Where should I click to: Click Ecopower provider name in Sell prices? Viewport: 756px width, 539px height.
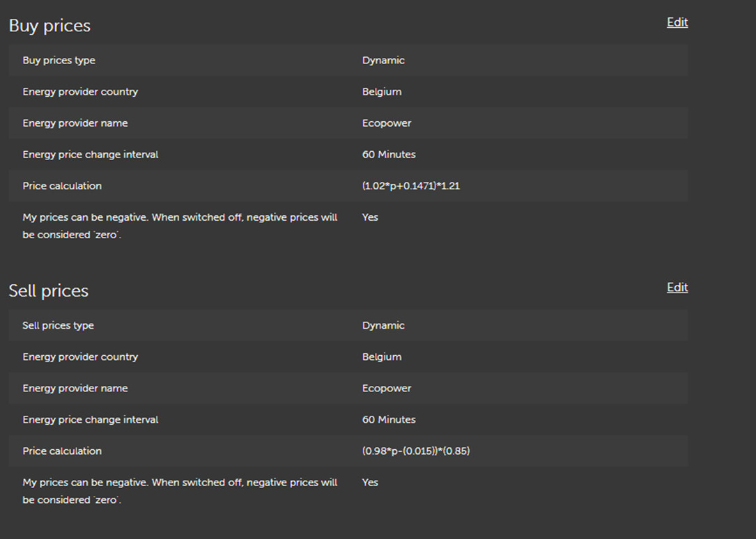coord(387,389)
